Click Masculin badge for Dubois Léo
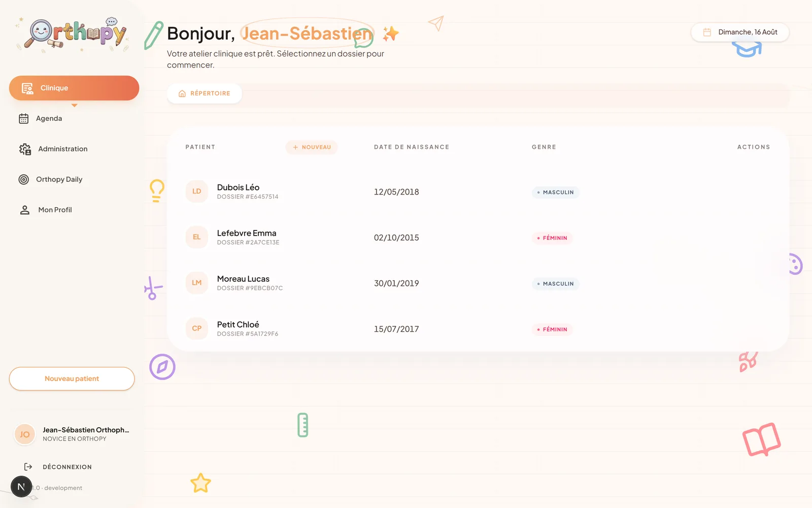This screenshot has height=508, width=812. 556,193
